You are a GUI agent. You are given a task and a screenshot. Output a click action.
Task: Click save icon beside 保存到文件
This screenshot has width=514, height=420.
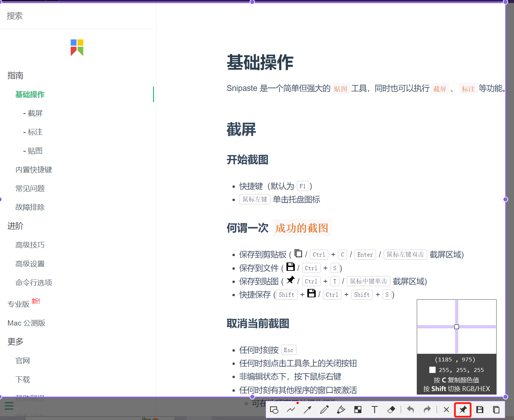point(290,267)
